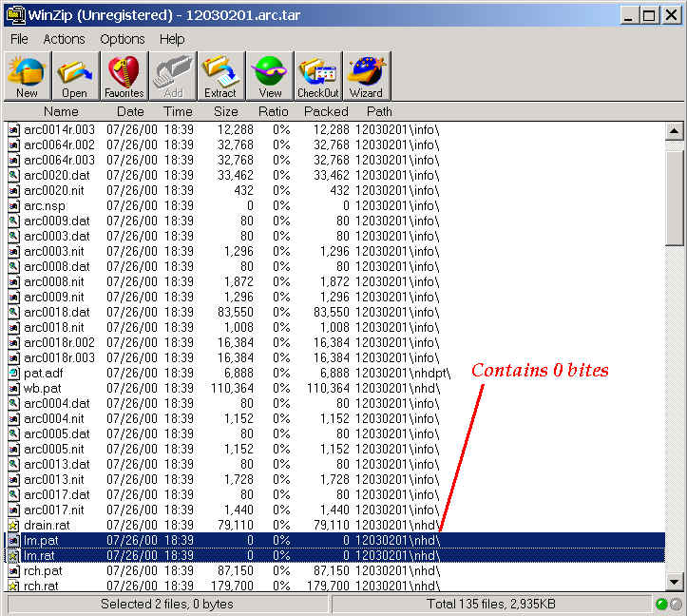Click the green status indicator light
The width and height of the screenshot is (687, 616).
(x=661, y=605)
